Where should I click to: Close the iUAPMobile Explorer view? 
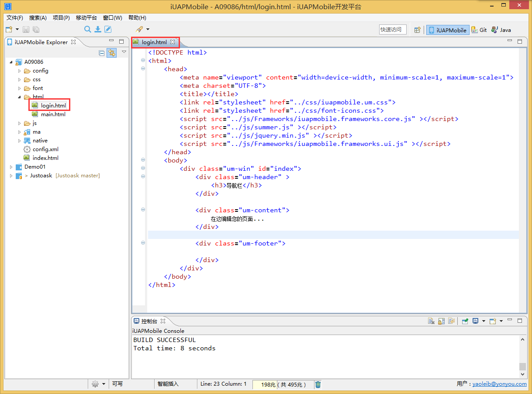[x=73, y=42]
